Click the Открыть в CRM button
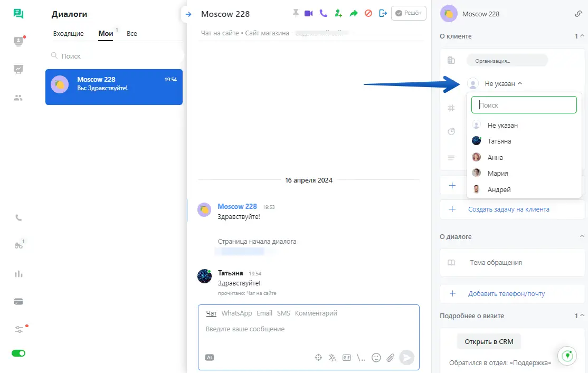This screenshot has height=373, width=588. tap(488, 341)
